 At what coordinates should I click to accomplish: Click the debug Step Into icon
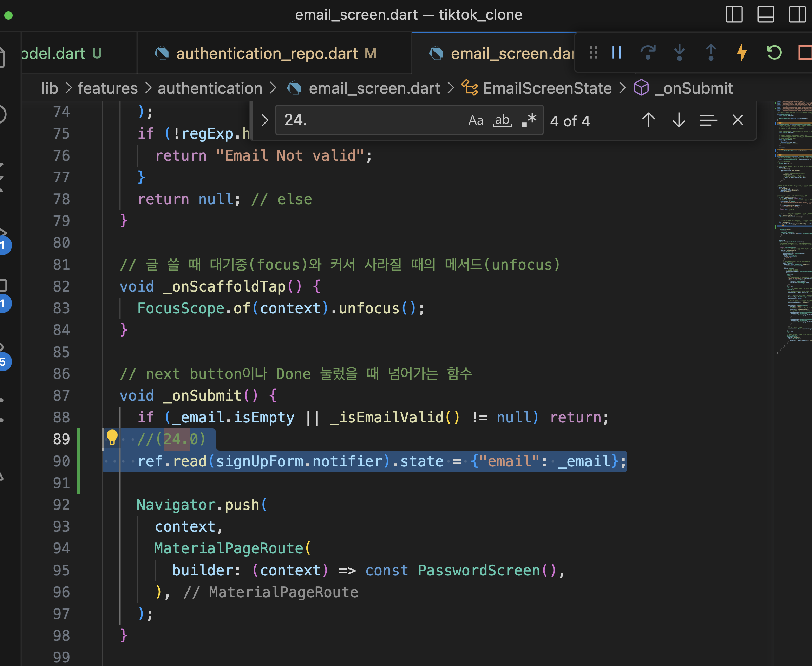click(679, 53)
